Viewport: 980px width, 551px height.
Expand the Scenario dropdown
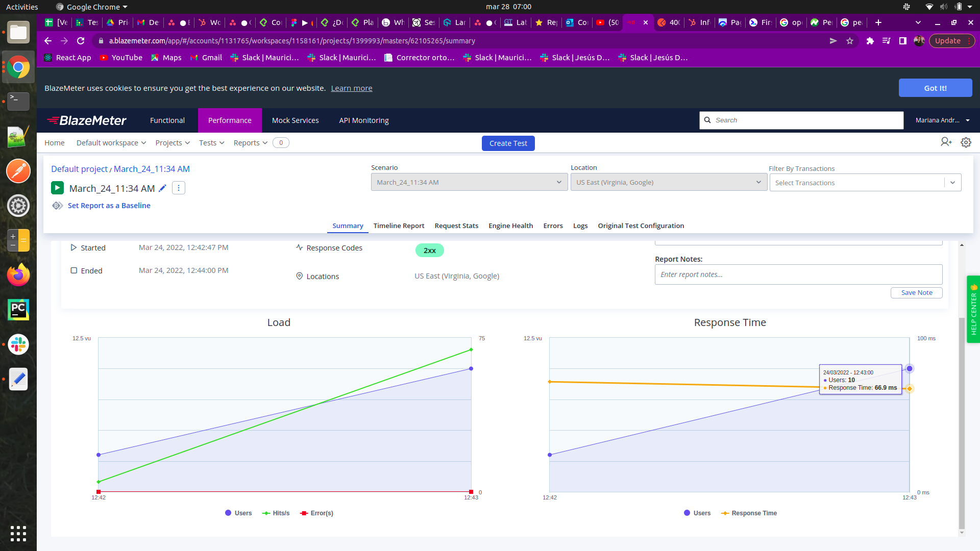pyautogui.click(x=469, y=182)
